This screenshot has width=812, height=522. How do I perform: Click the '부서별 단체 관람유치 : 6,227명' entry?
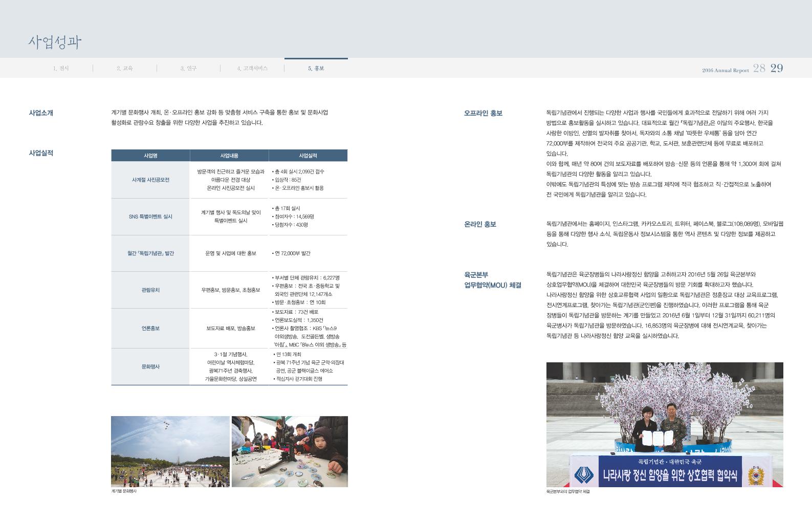coord(306,278)
